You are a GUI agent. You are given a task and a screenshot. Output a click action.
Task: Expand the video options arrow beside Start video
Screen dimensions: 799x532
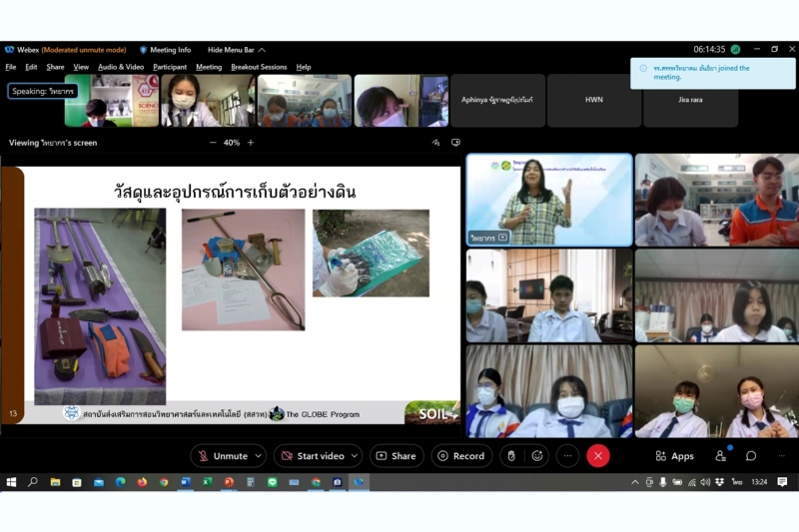coord(357,456)
